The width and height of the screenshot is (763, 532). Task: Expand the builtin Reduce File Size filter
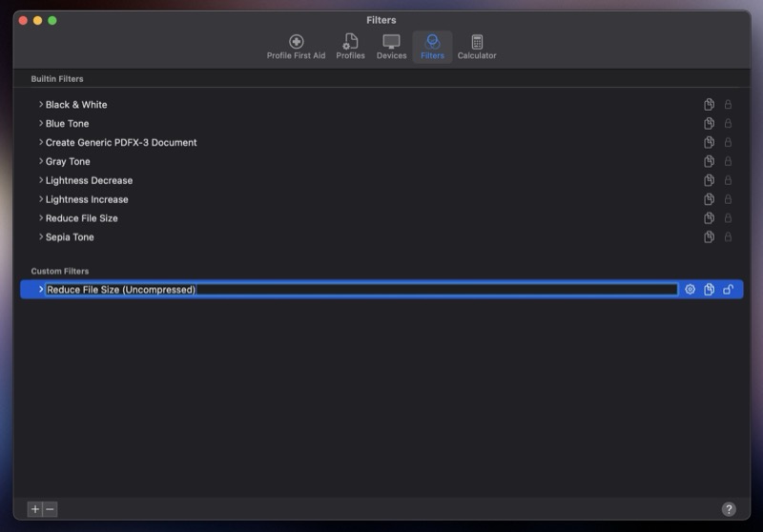41,218
